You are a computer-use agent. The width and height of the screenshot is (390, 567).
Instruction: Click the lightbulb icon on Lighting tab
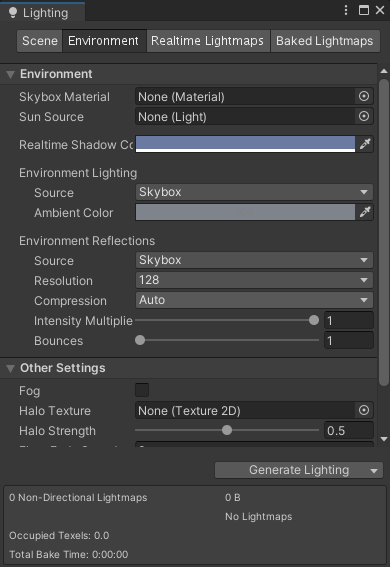point(13,13)
